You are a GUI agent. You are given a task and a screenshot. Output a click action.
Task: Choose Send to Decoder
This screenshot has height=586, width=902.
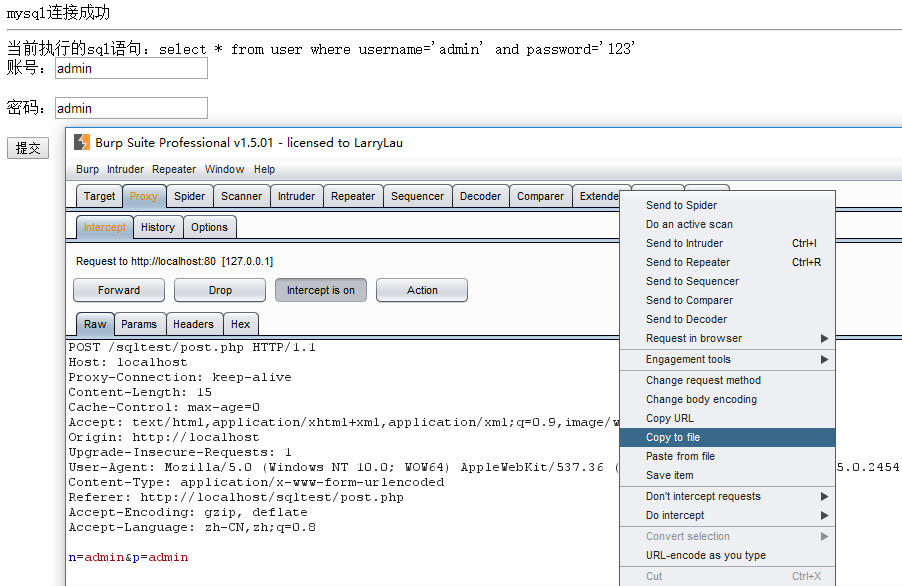click(x=727, y=319)
